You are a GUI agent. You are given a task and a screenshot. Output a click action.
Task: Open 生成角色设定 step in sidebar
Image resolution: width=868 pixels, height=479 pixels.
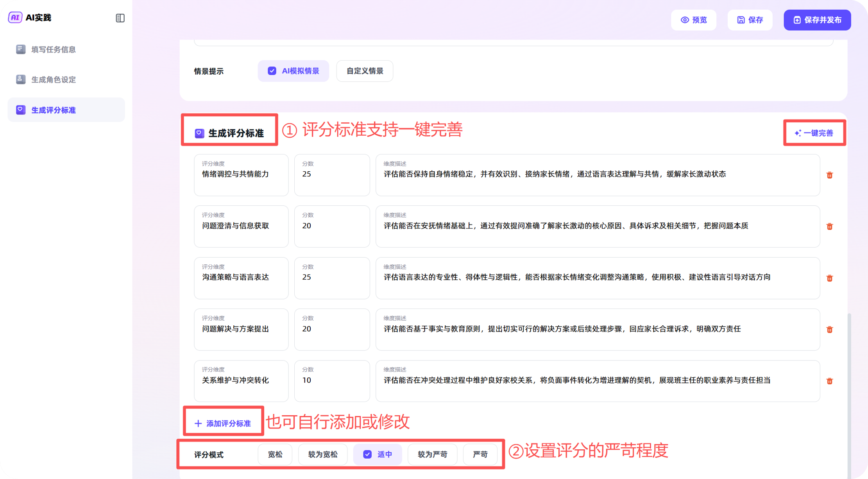point(66,79)
